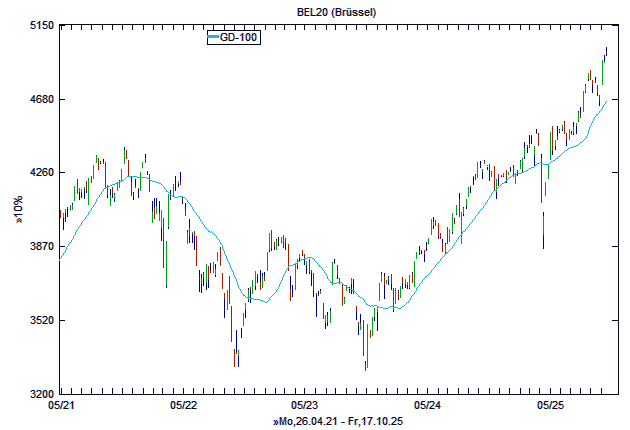Click the 3520 y-axis label
Image resolution: width=630 pixels, height=430 pixels.
pyautogui.click(x=40, y=321)
